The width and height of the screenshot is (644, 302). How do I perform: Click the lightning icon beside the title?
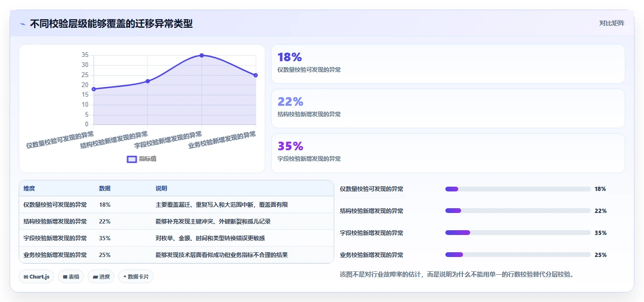(x=23, y=23)
